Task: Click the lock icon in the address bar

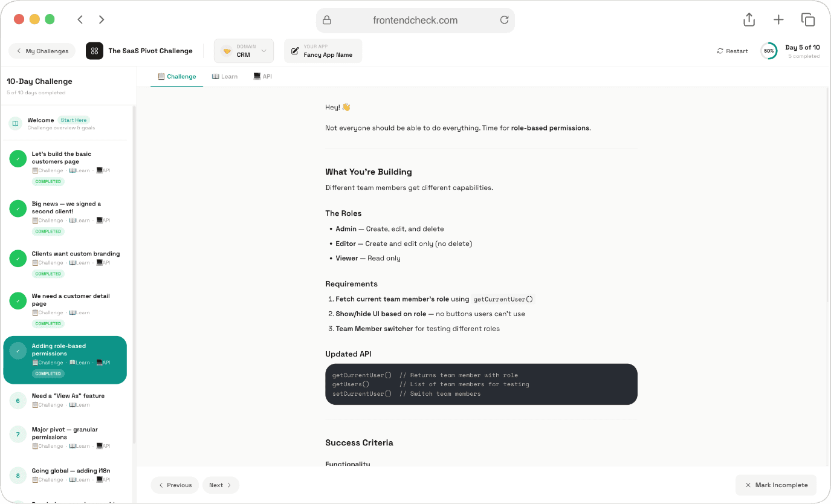Action: click(x=326, y=20)
